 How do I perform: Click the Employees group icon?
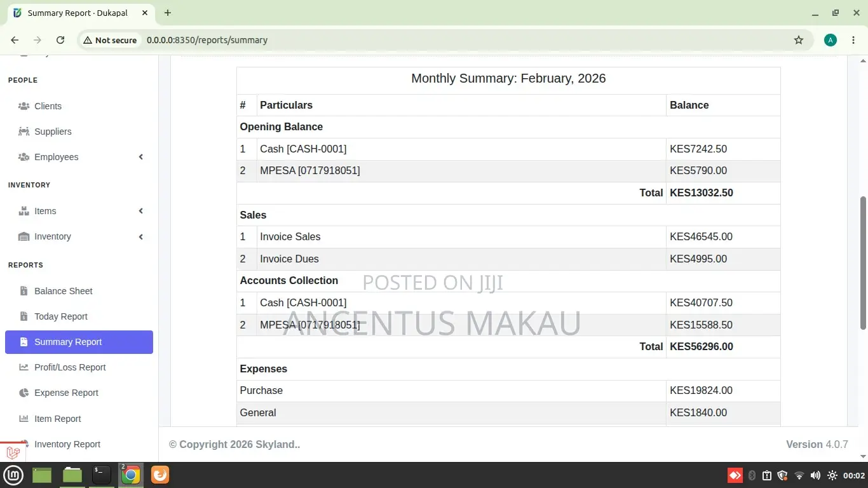pyautogui.click(x=24, y=157)
